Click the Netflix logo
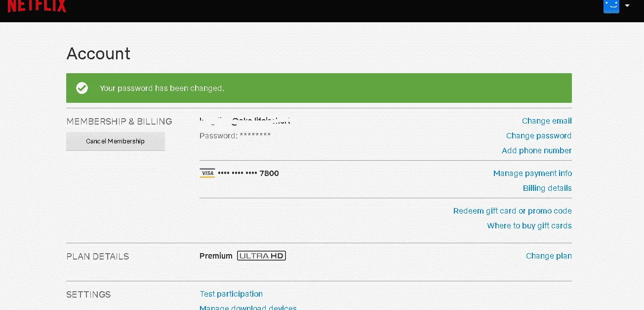Viewport: 644px width, 310px height. tap(37, 6)
